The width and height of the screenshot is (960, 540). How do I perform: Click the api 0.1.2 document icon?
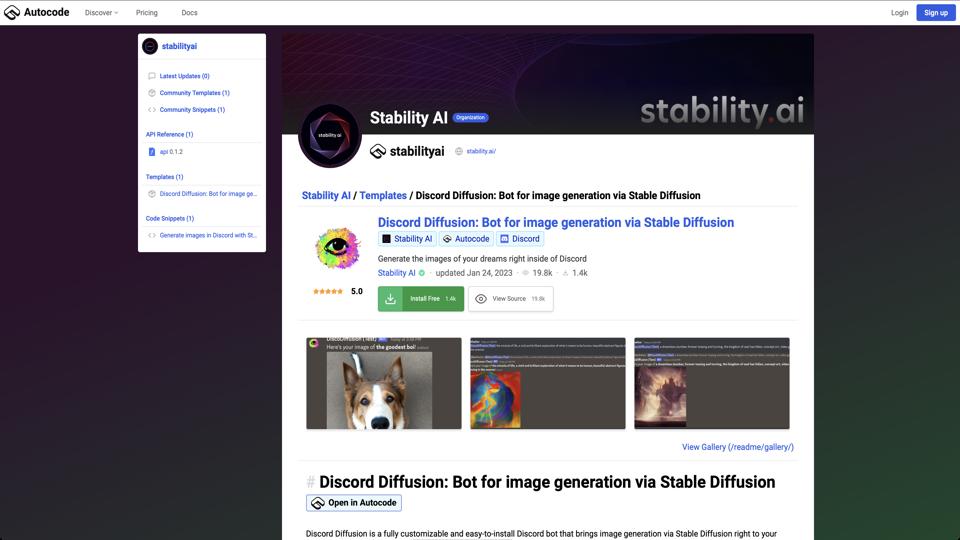tap(152, 152)
